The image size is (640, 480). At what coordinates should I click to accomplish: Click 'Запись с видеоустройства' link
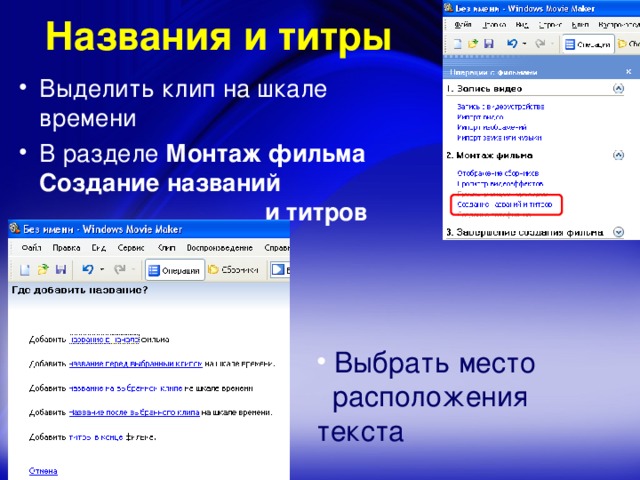click(500, 107)
